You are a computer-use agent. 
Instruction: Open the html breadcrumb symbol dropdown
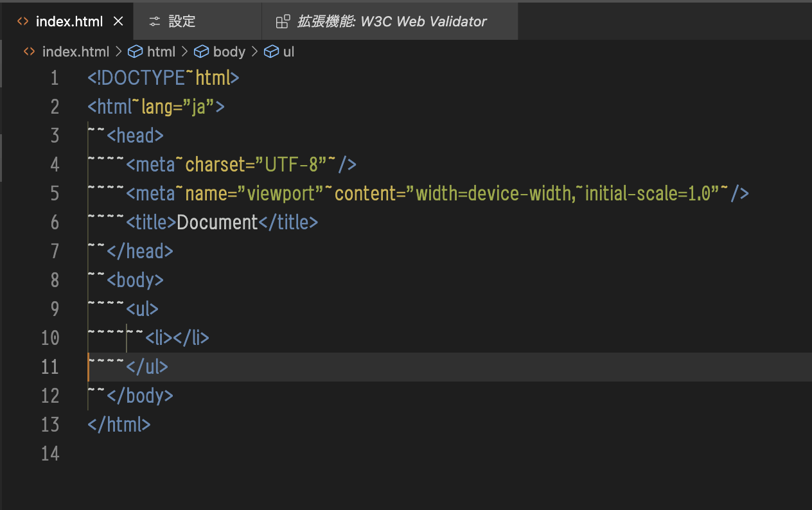pos(161,51)
